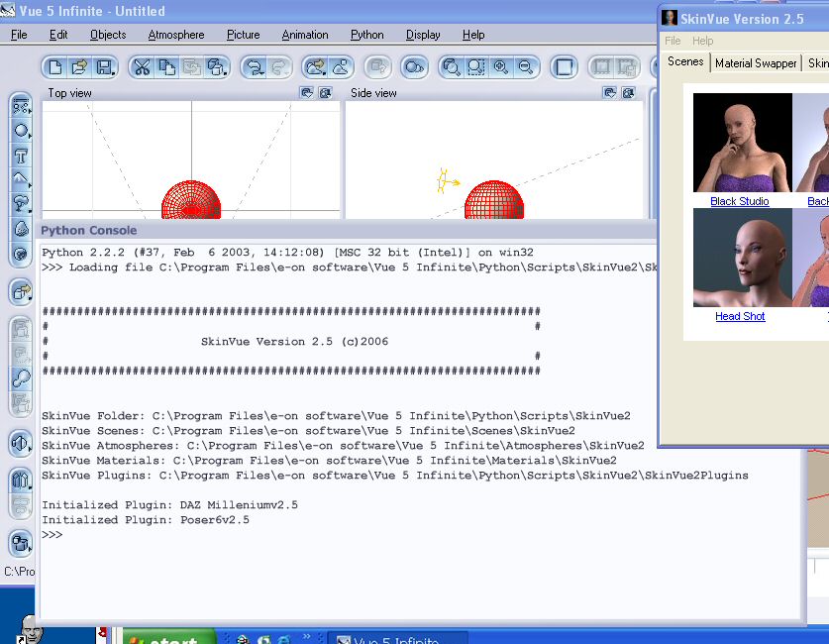Click the Zoom in magnifier icon
Image resolution: width=829 pixels, height=644 pixels.
501,67
